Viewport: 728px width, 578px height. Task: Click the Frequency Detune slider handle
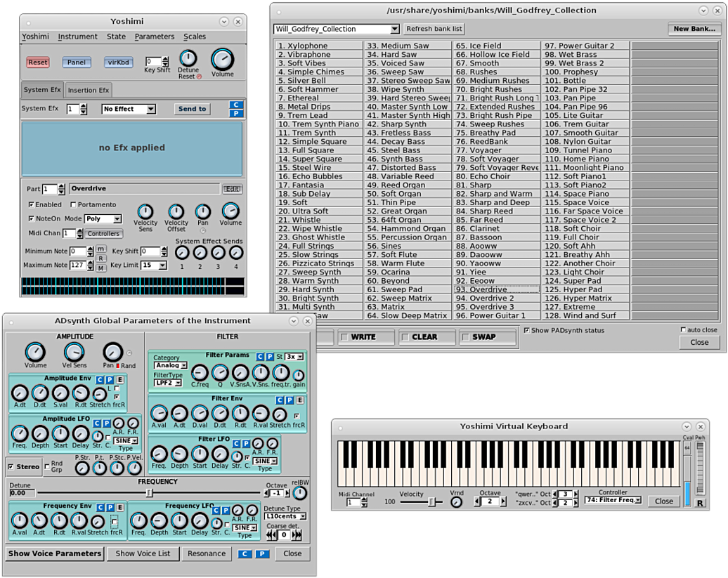tap(149, 492)
